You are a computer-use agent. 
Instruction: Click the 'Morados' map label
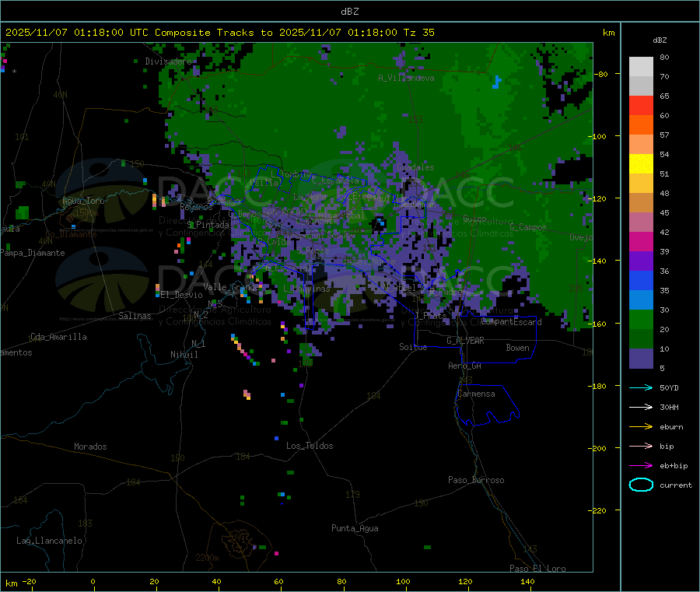click(90, 447)
